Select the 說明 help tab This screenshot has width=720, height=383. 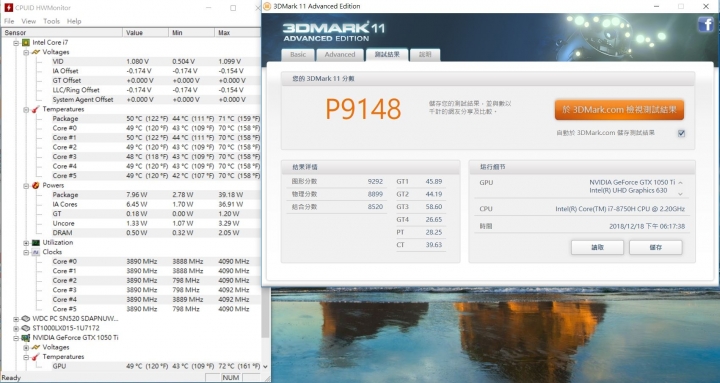[425, 55]
